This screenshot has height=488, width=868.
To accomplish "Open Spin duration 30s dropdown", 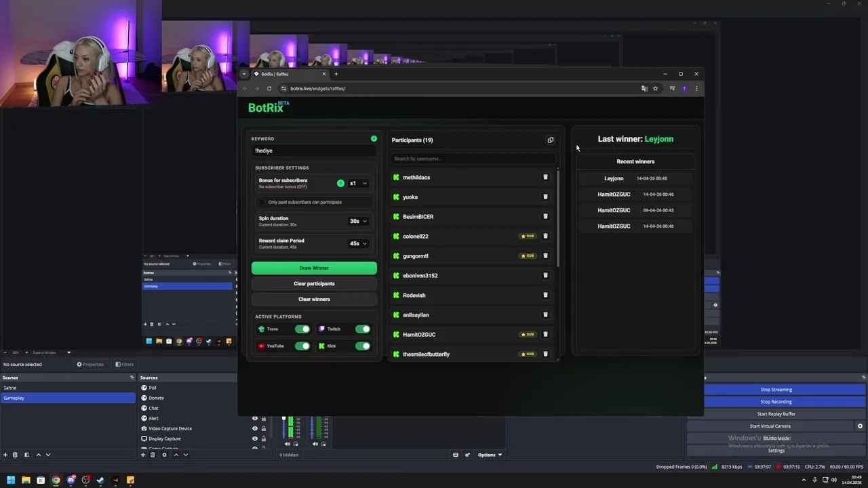I will pos(357,221).
